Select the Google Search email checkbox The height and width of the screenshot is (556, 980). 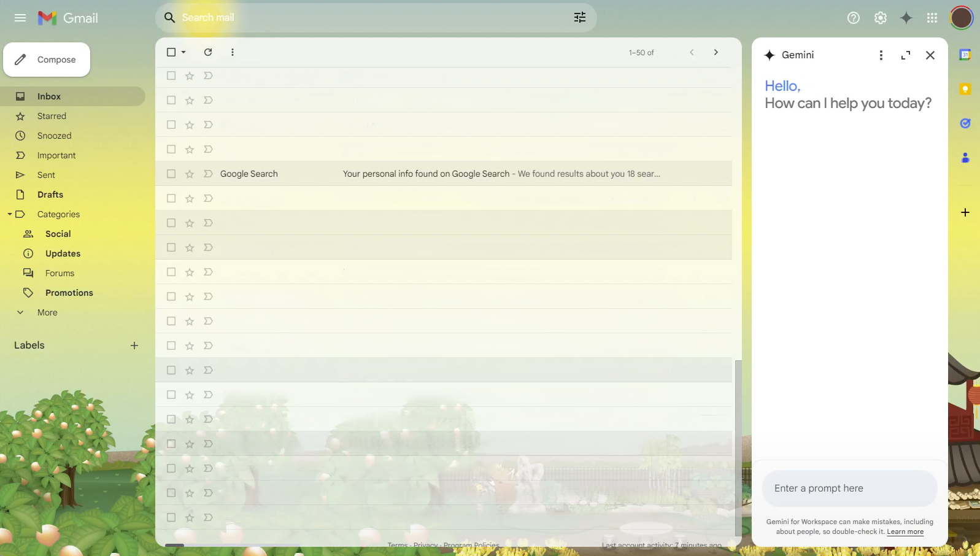tap(171, 174)
